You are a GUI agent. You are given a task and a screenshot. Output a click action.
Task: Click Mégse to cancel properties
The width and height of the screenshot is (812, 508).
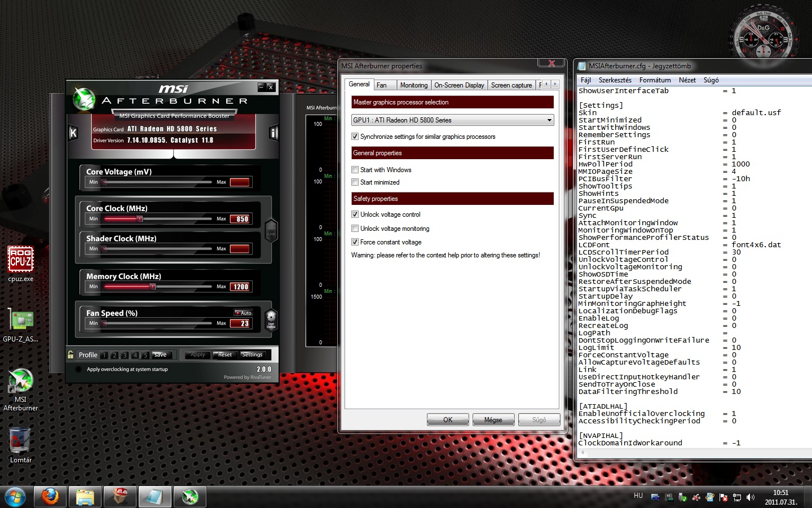tap(493, 420)
